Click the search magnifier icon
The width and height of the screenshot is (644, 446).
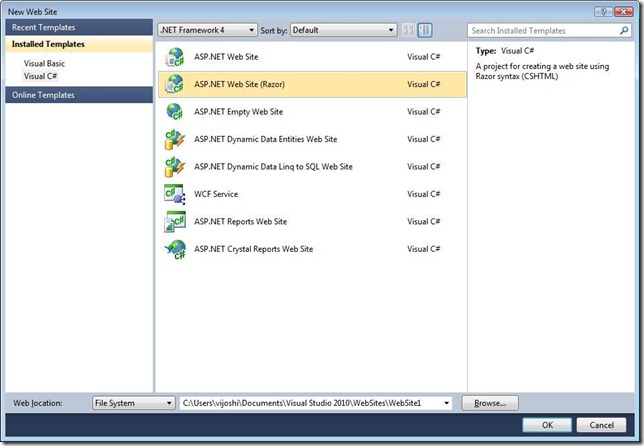tap(624, 30)
